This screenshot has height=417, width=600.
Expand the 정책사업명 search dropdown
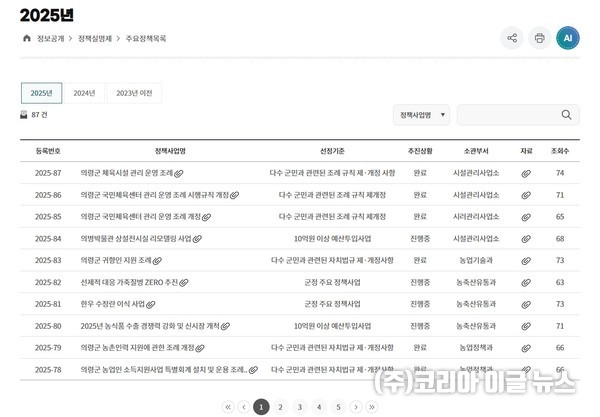pyautogui.click(x=421, y=115)
